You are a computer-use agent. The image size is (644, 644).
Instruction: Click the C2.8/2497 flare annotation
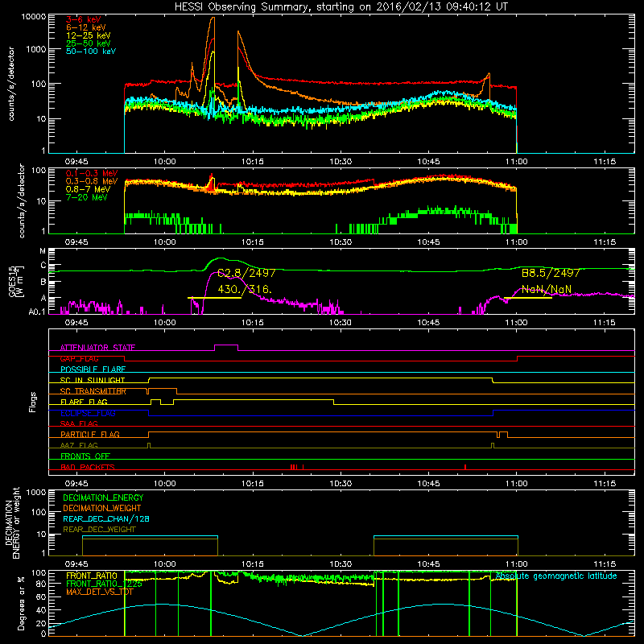(246, 273)
